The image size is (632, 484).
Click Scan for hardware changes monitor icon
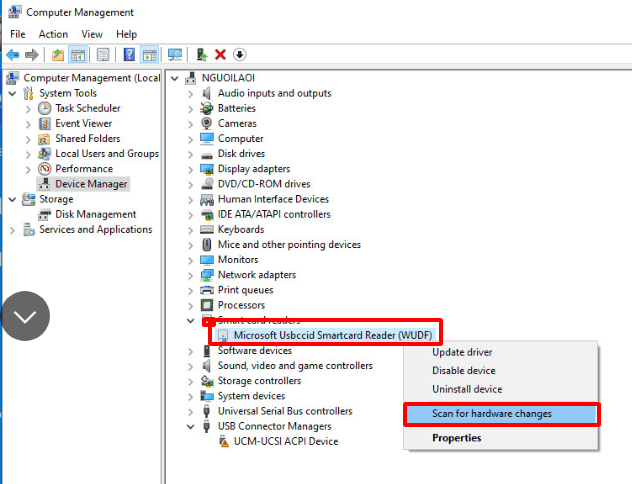pos(175,55)
